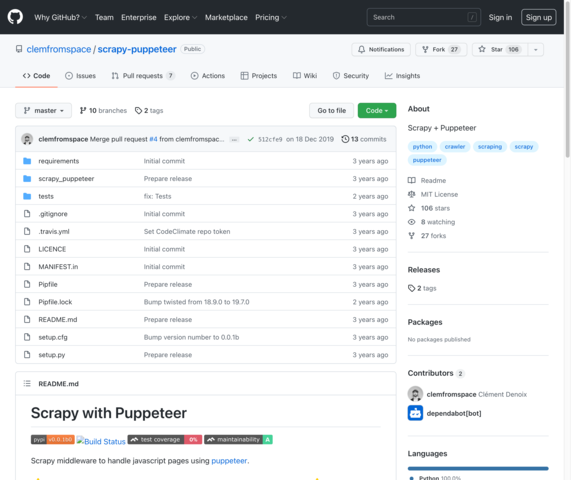This screenshot has height=480, width=571.
Task: Click the Pipfile.lock file icon
Action: 27,302
